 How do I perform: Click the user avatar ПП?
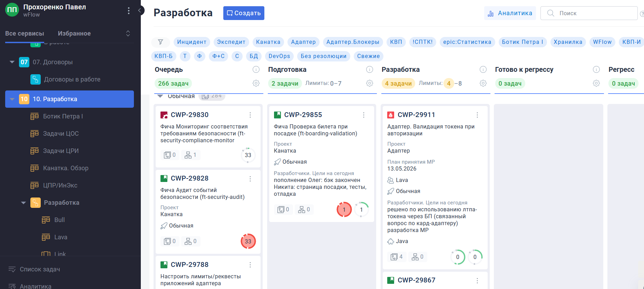pyautogui.click(x=12, y=10)
